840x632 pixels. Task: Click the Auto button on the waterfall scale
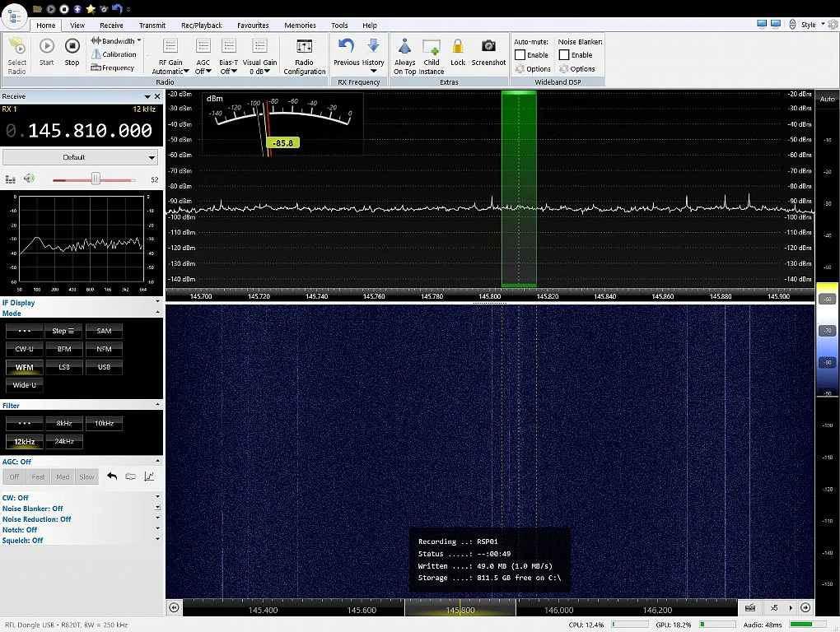pos(827,99)
